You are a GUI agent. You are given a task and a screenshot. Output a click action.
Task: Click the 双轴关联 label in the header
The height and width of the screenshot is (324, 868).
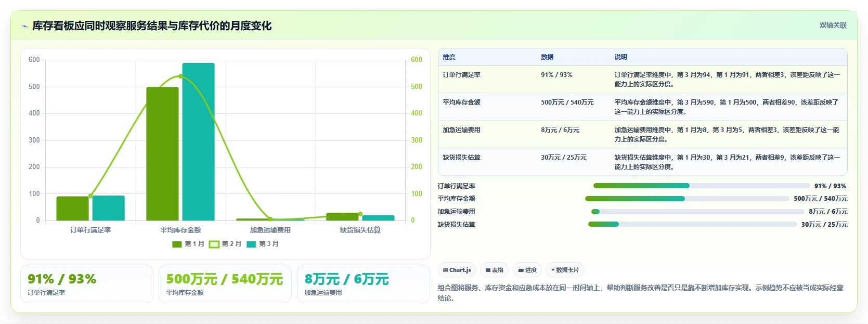point(833,25)
